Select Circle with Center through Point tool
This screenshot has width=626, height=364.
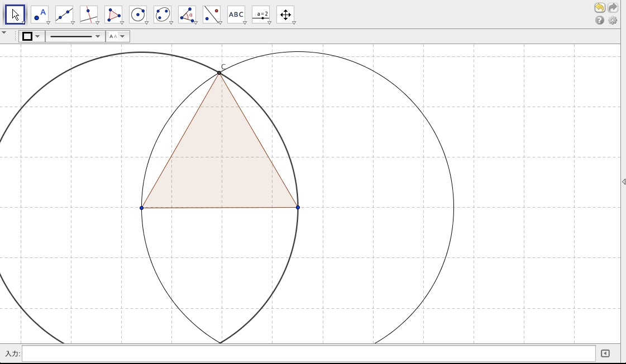click(x=138, y=15)
